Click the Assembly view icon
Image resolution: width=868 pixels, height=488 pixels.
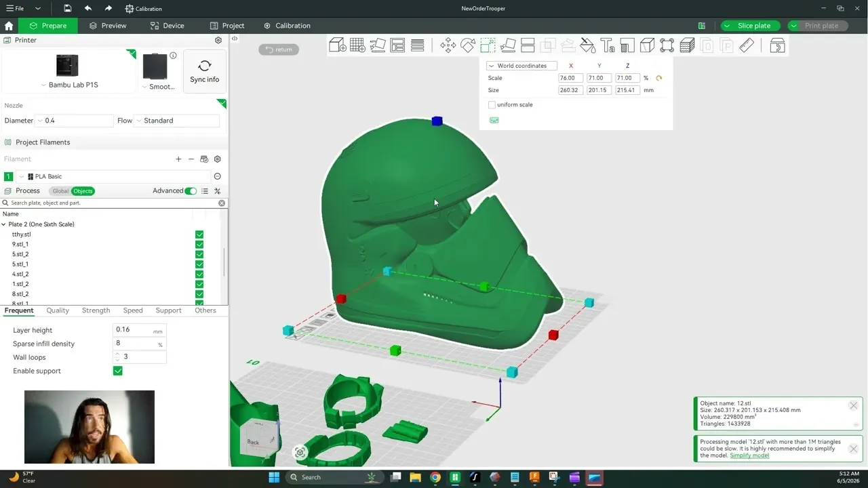pyautogui.click(x=778, y=45)
